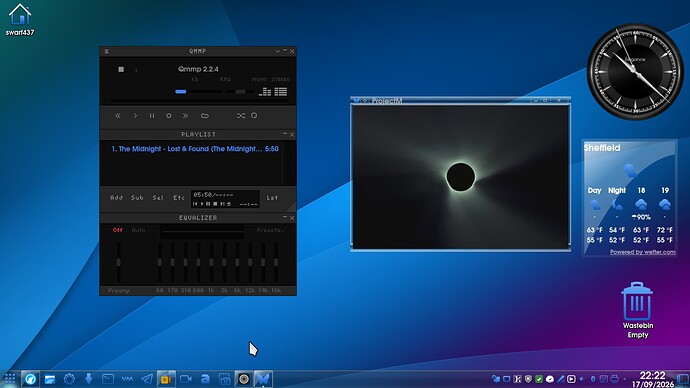
Task: Toggle repeat mode in Qmmp
Action: point(254,116)
